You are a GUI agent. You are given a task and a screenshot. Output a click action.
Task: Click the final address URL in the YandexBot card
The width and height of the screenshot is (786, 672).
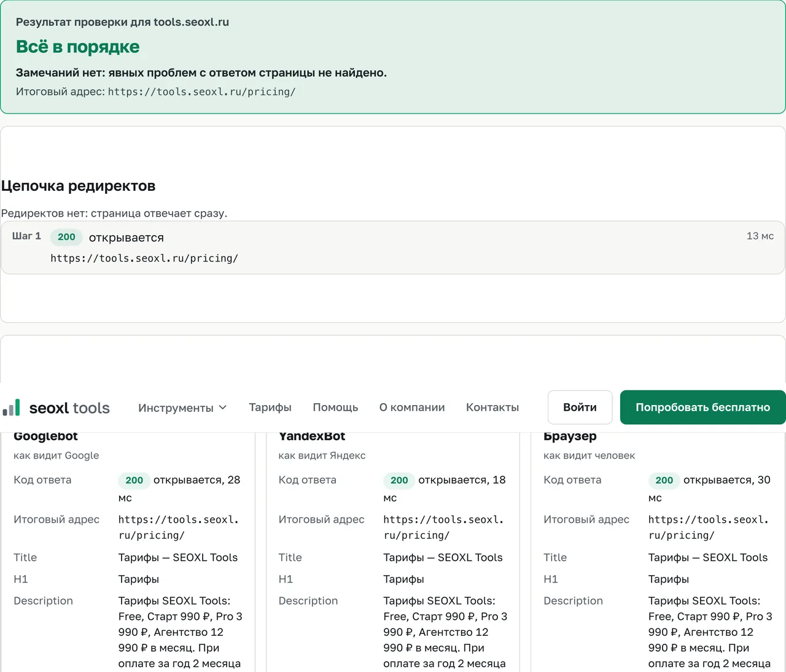click(x=443, y=527)
